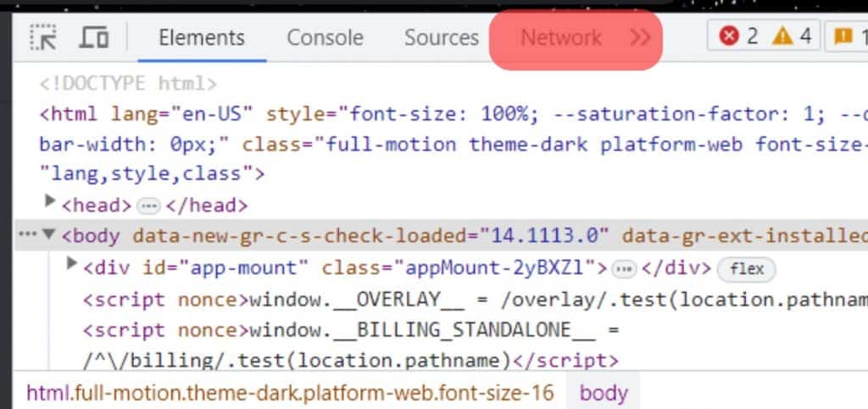
Task: Open the orange issues badge
Action: click(843, 36)
